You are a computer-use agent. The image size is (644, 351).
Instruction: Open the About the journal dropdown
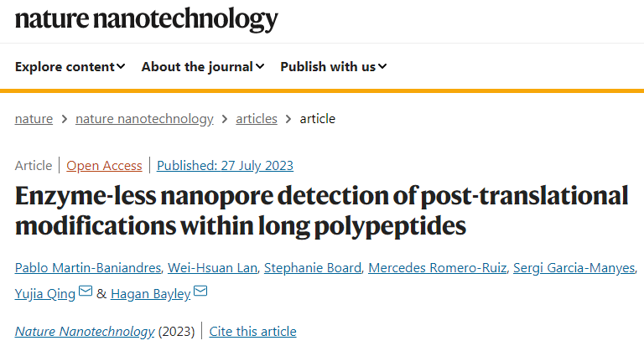(203, 66)
